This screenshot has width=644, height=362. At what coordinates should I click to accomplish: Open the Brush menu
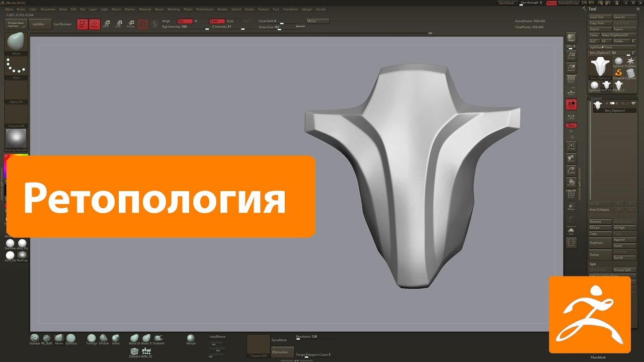tap(21, 9)
